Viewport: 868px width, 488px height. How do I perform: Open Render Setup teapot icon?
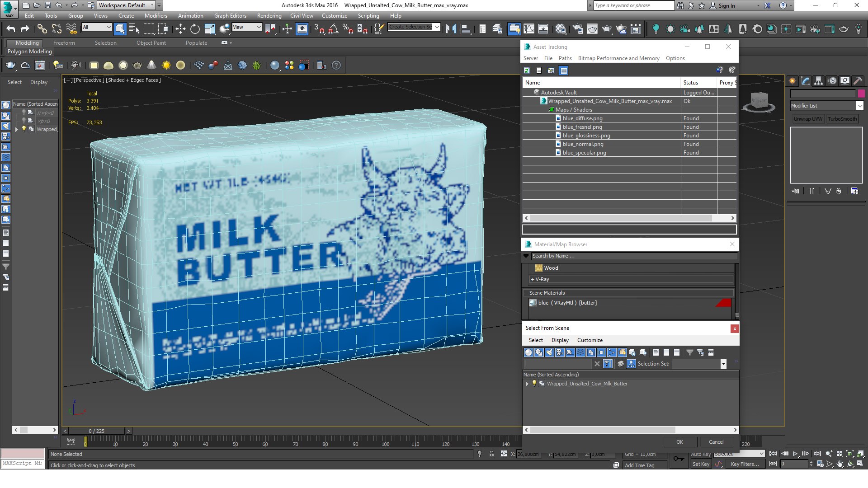click(x=578, y=29)
